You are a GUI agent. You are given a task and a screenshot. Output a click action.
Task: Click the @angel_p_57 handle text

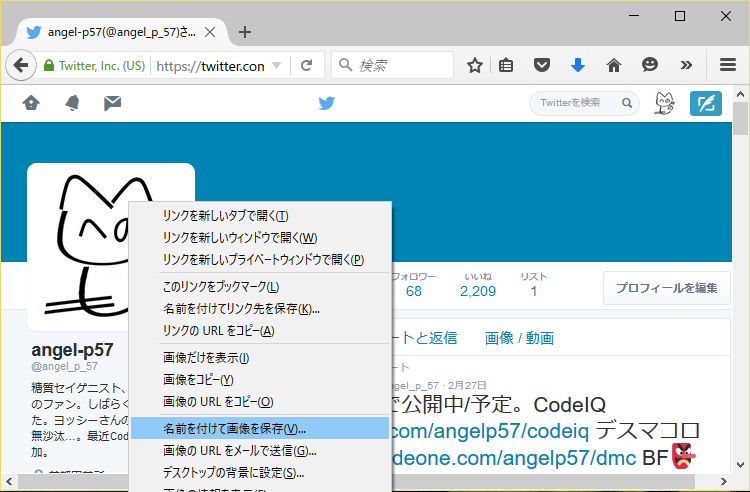[x=65, y=367]
